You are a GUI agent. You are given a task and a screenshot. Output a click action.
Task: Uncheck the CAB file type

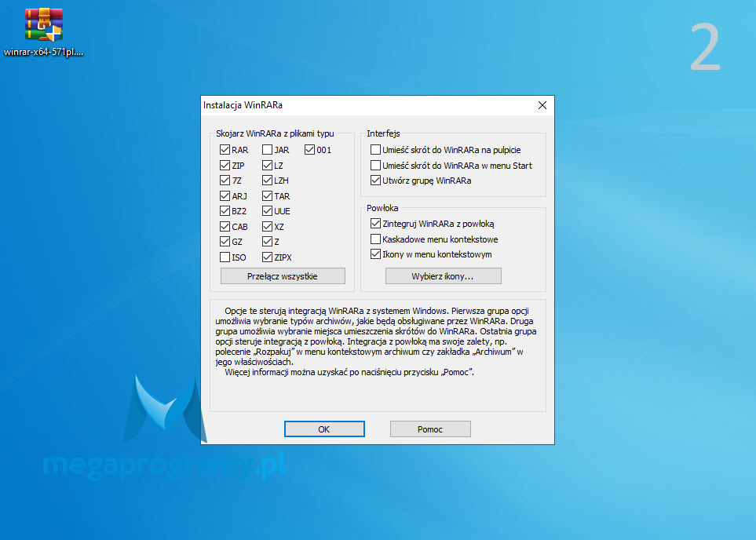point(225,227)
